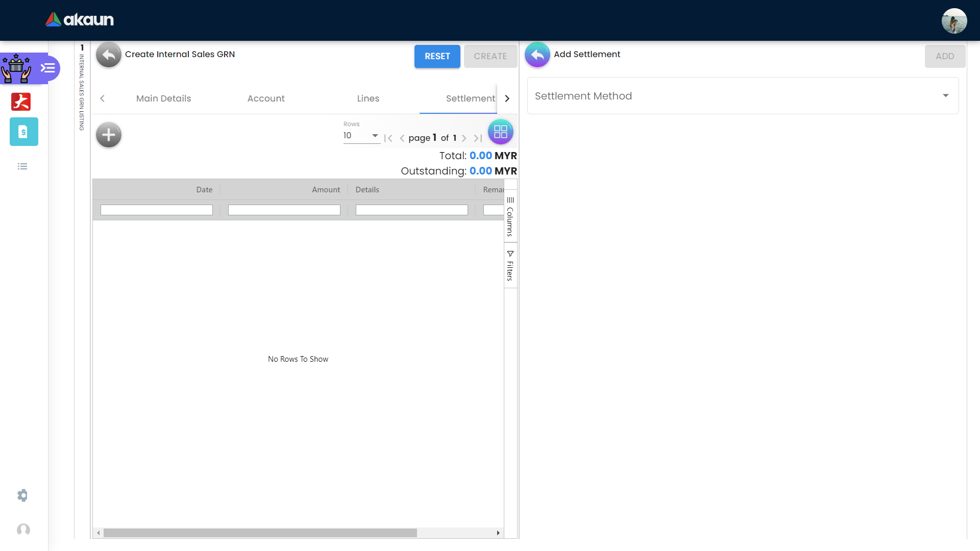Open the Columns side panel
Image resolution: width=980 pixels, height=551 pixels.
[510, 217]
